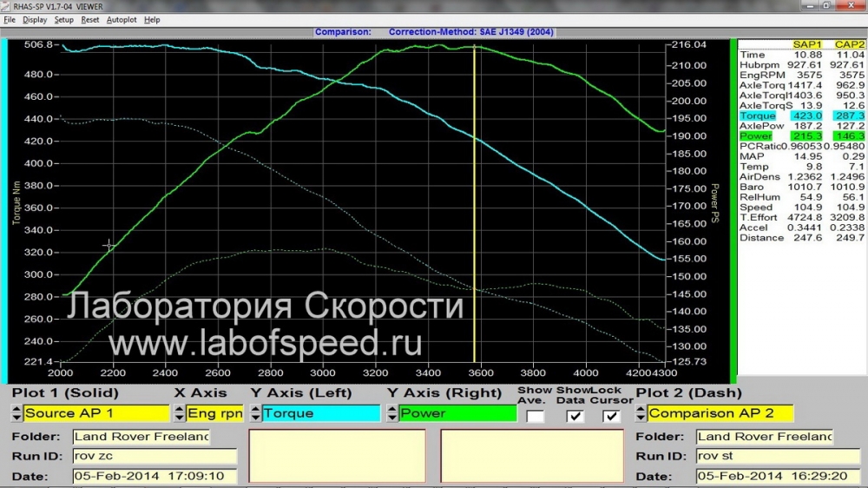This screenshot has height=488, width=868.
Task: Open the Autoplot menu
Action: click(122, 19)
